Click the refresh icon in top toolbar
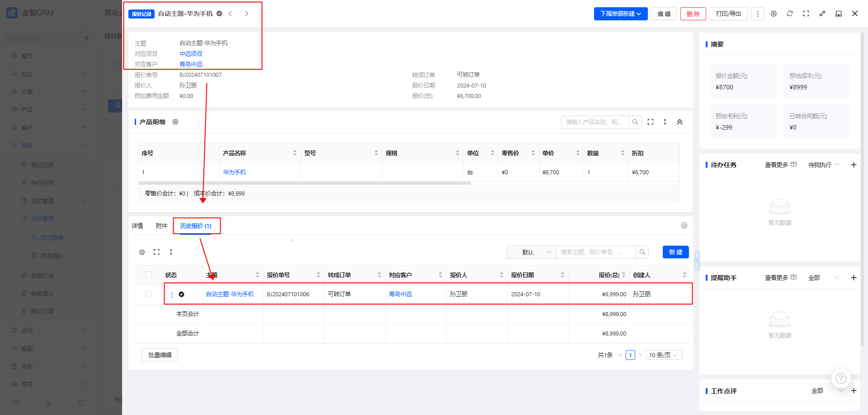 pos(790,14)
